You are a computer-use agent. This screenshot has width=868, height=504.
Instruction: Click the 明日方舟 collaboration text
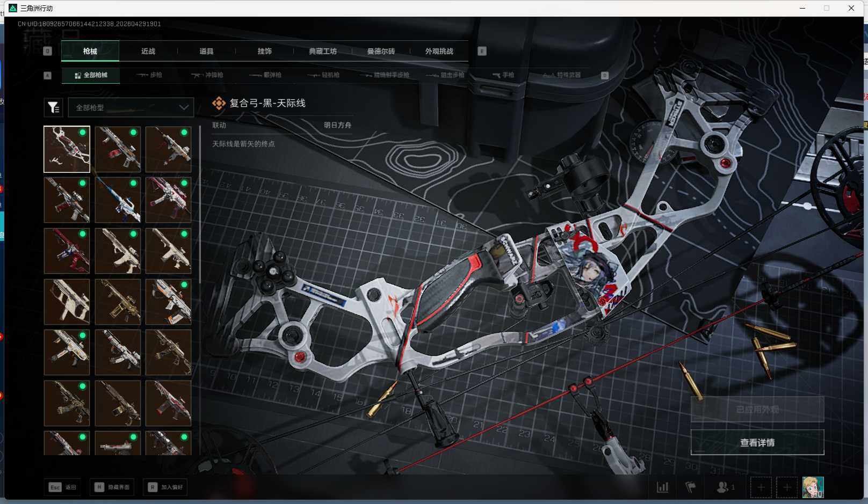click(x=337, y=125)
